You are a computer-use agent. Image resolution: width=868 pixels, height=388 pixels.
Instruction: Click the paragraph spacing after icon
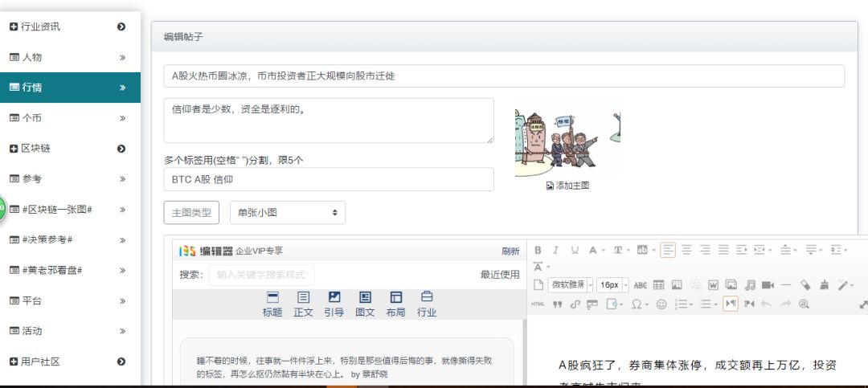811,250
